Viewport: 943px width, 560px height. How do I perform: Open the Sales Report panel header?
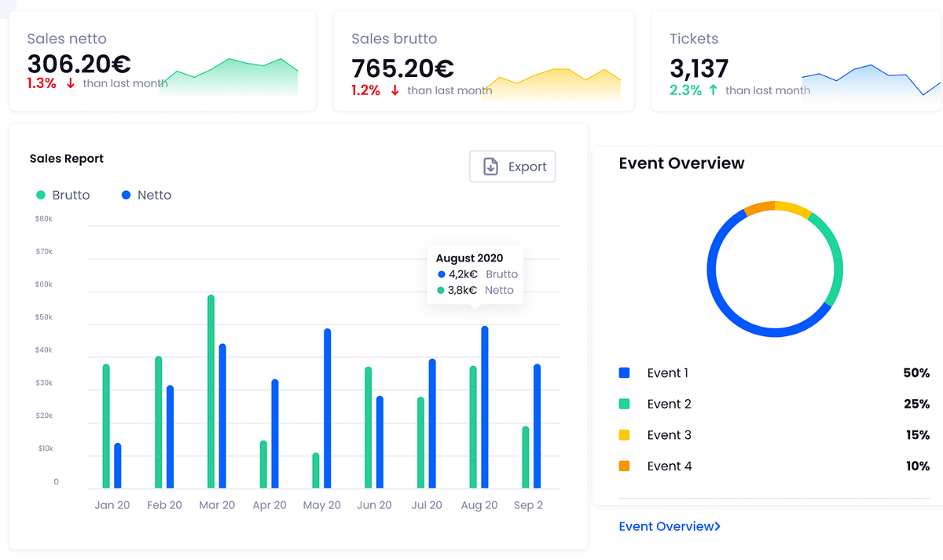pos(66,158)
